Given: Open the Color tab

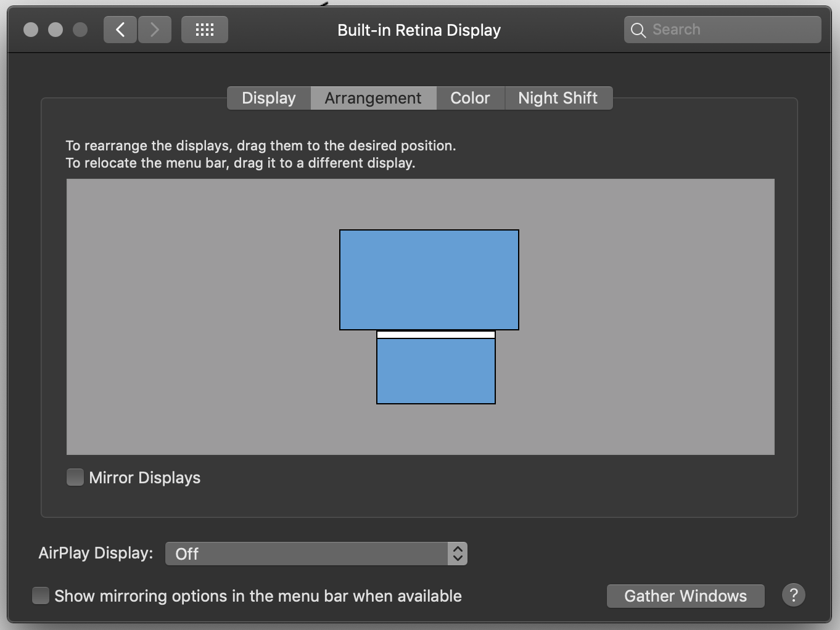Looking at the screenshot, I should coord(470,98).
